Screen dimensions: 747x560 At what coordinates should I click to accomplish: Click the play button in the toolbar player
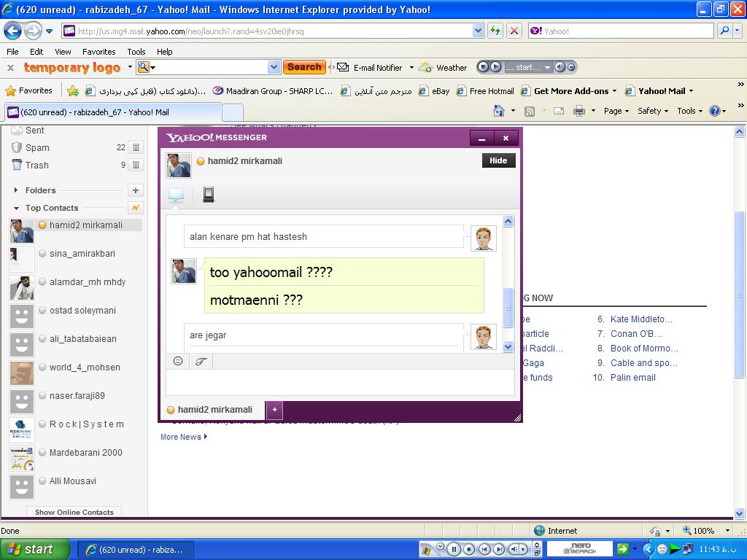click(496, 67)
